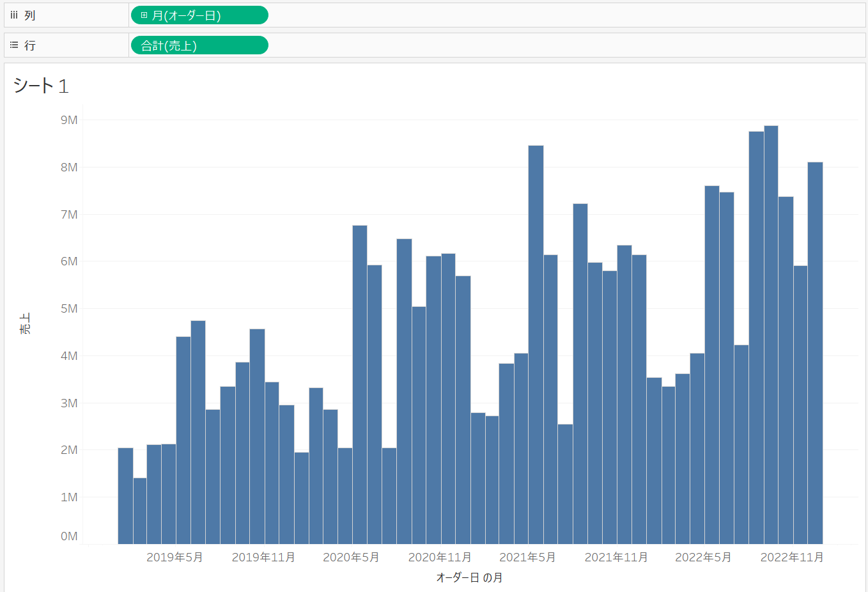Select the 合計(売上) pill in rows
Viewport: 868px width, 592px height.
point(199,45)
